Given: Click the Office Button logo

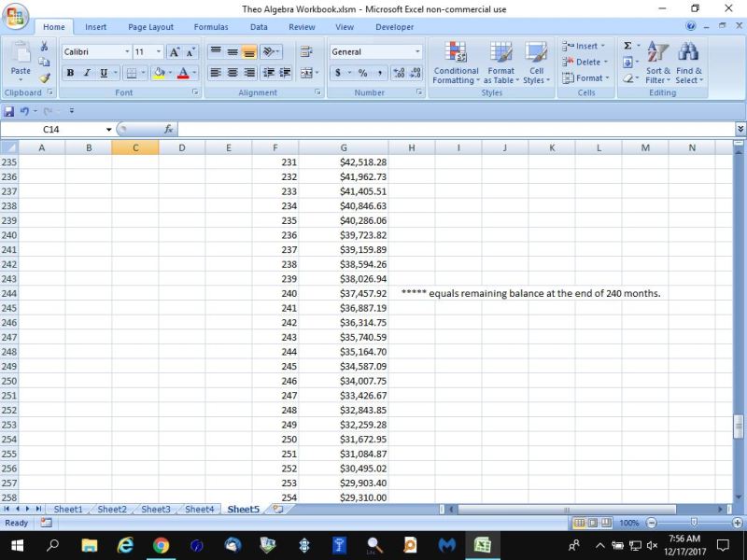Looking at the screenshot, I should [x=15, y=16].
